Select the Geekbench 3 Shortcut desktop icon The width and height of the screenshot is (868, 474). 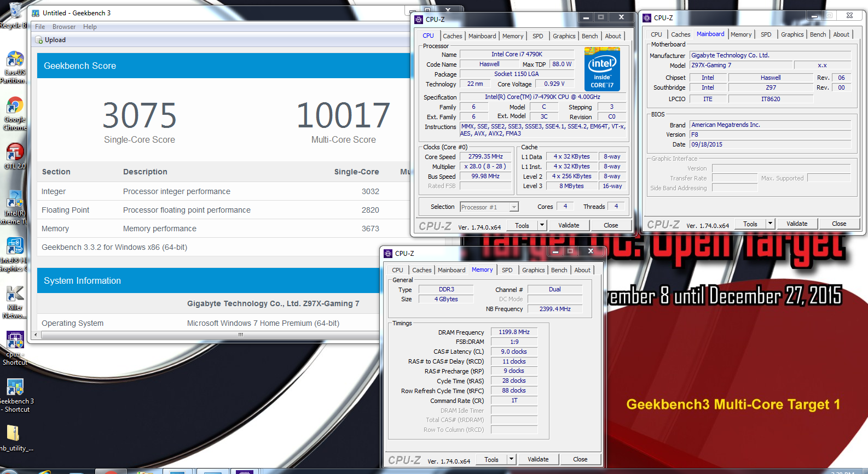(x=15, y=395)
